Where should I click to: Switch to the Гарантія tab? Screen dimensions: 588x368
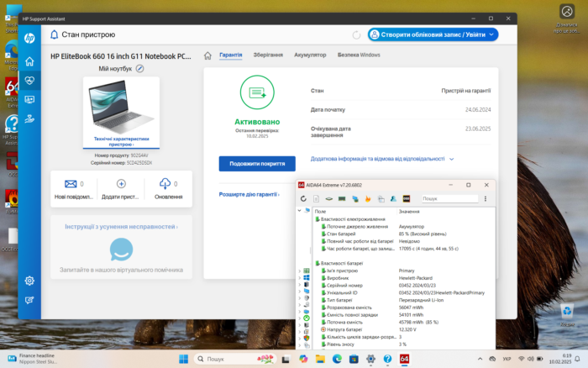[x=231, y=55]
